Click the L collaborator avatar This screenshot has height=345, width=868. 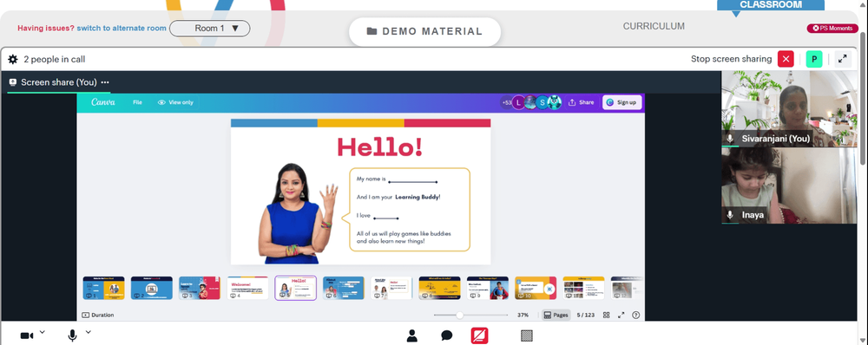(x=518, y=102)
